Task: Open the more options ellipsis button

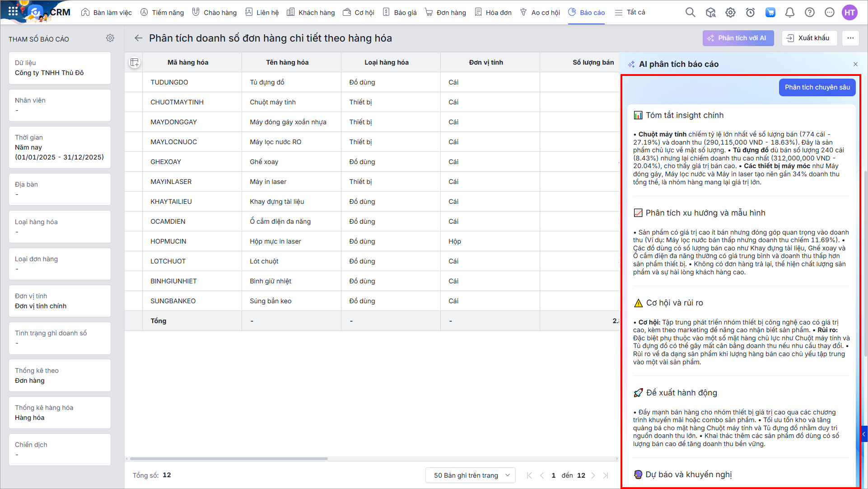Action: (850, 38)
